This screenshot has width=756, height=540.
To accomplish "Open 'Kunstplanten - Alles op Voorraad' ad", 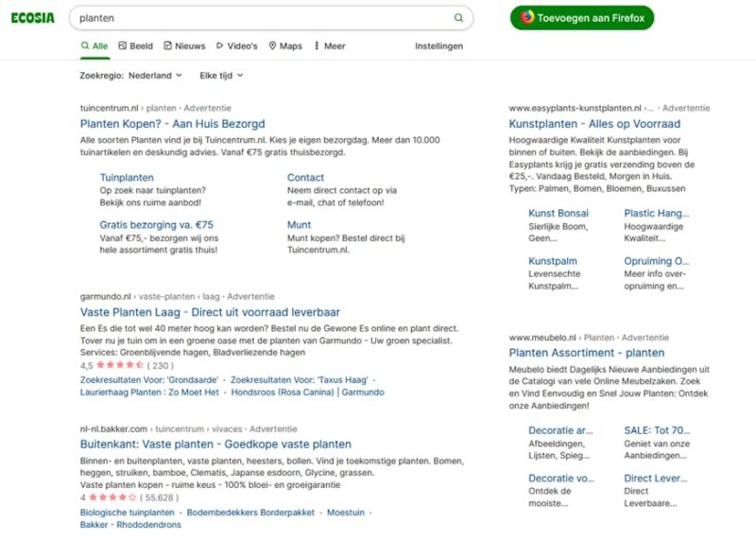I will coord(594,124).
